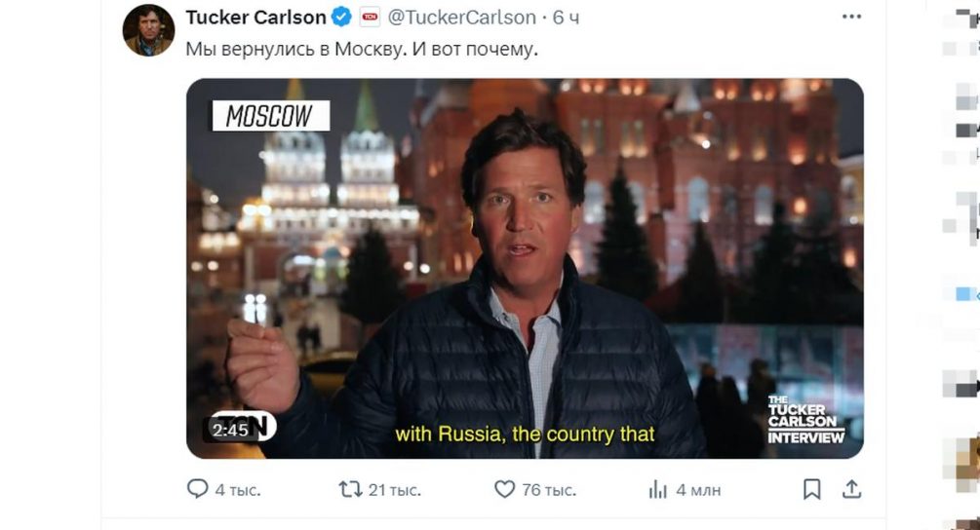
Task: Like the post with the heart
Action: click(504, 489)
